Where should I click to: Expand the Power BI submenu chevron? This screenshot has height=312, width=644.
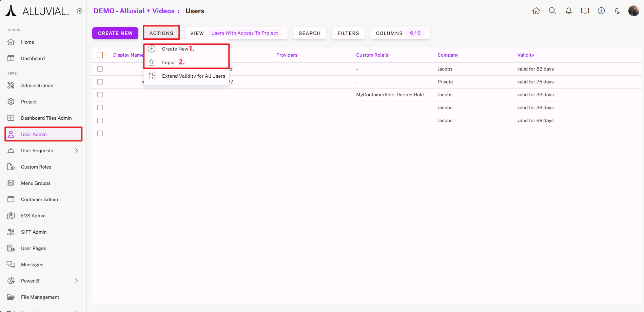(x=77, y=281)
